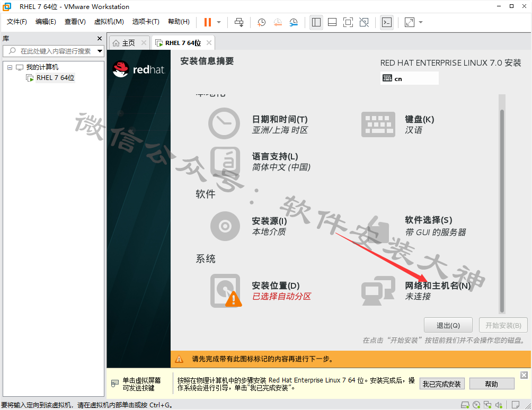The width and height of the screenshot is (532, 410).
Task: Open 语言支持(L) icon
Action: point(225,163)
